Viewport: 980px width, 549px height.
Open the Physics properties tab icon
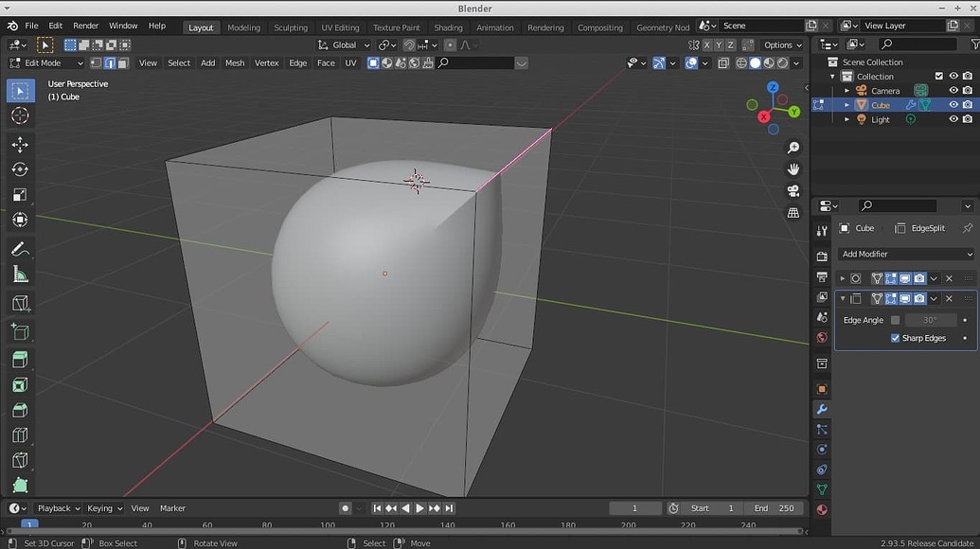[822, 450]
